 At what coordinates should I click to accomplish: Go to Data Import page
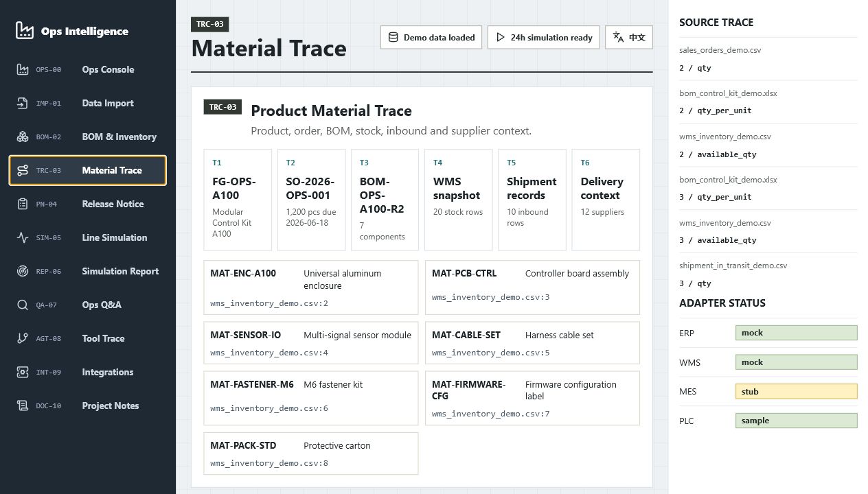tap(88, 103)
